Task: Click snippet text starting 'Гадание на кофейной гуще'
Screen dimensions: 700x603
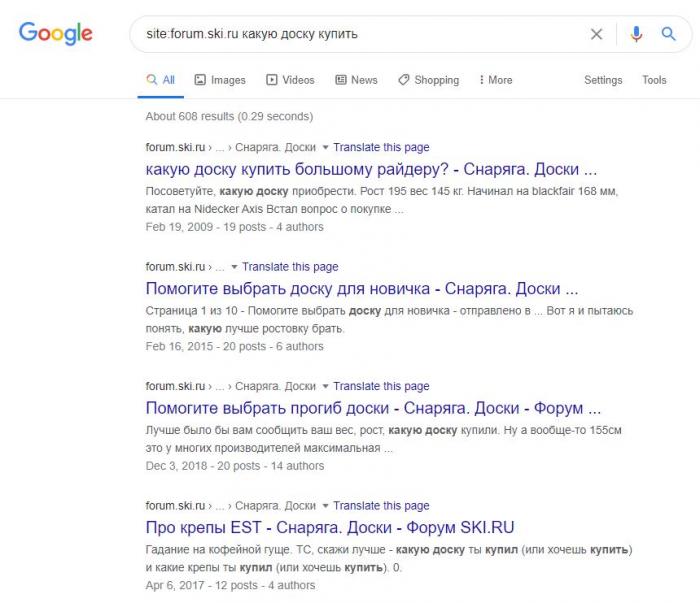Action: point(389,559)
